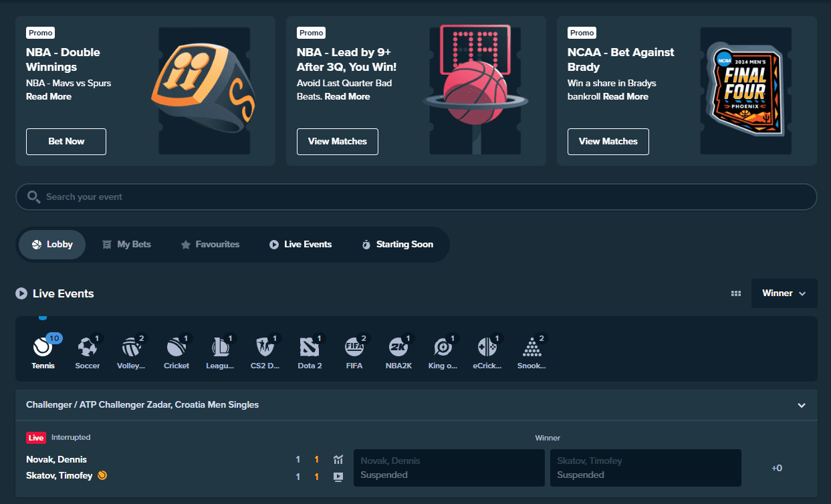Select suspended Novak, Dennis winner odds
This screenshot has width=831, height=504.
tap(449, 468)
